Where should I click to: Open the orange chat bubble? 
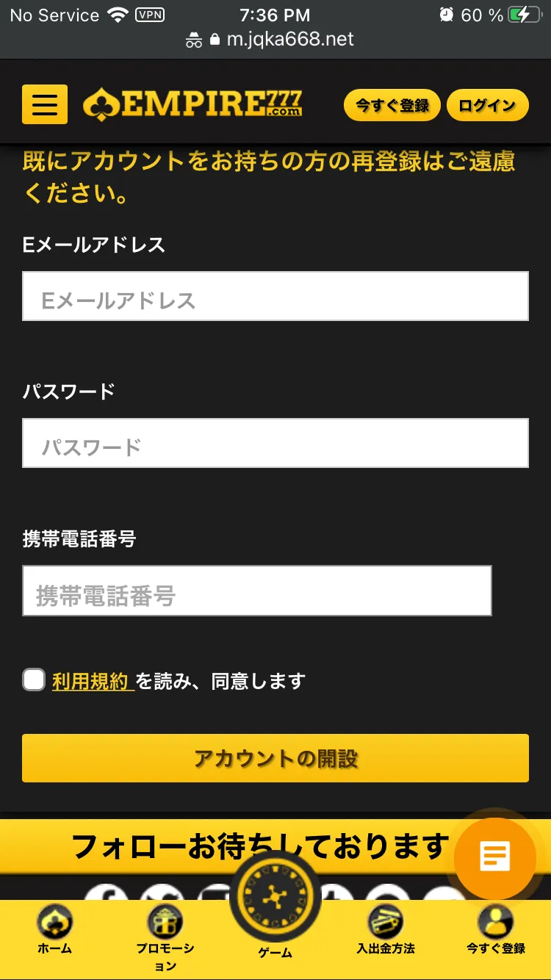[x=495, y=857]
